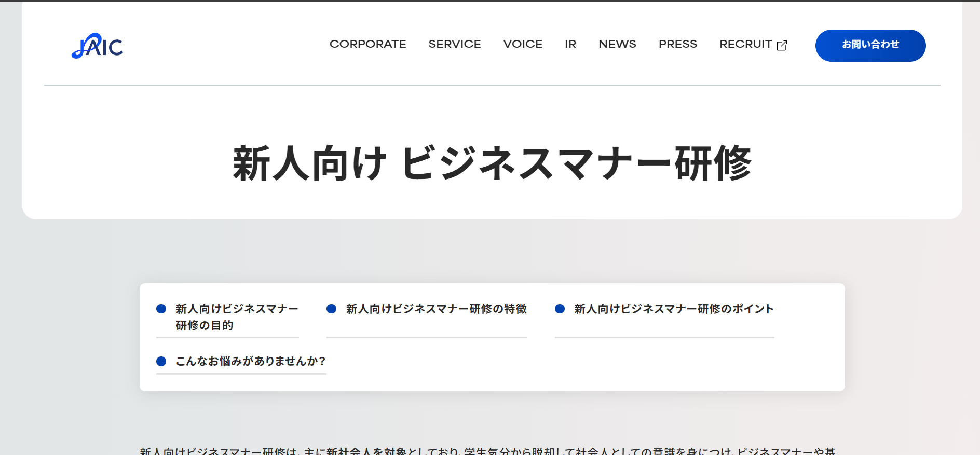This screenshot has height=455, width=980.
Task: Jump to 新人向けビジネスマナー研修の特徴 section
Action: 436,309
